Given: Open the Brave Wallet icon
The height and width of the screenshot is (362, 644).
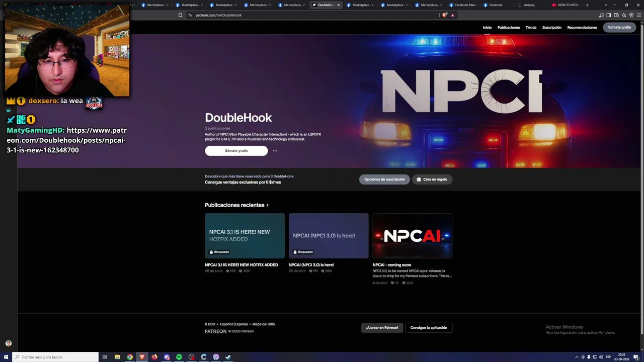Looking at the screenshot, I should pos(616,15).
